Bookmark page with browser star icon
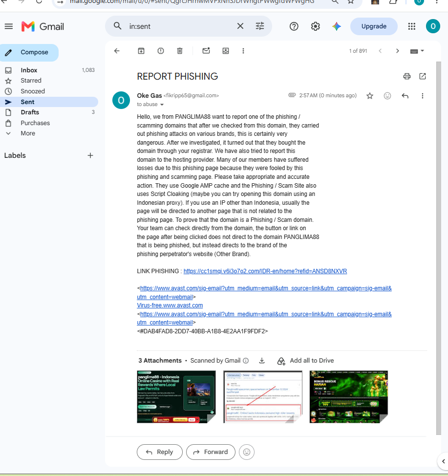This screenshot has height=476, width=448. pyautogui.click(x=351, y=2)
